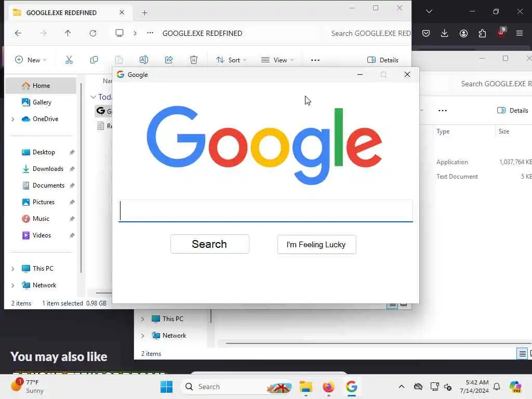Expand This PC in front Explorer
Viewport: 532px width, 399px height.
[x=13, y=269]
